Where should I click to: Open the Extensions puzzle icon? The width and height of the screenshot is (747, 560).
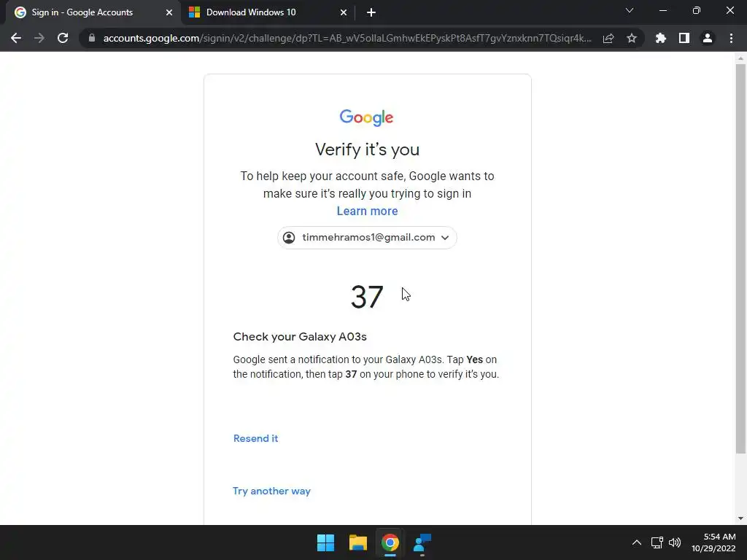(x=661, y=38)
